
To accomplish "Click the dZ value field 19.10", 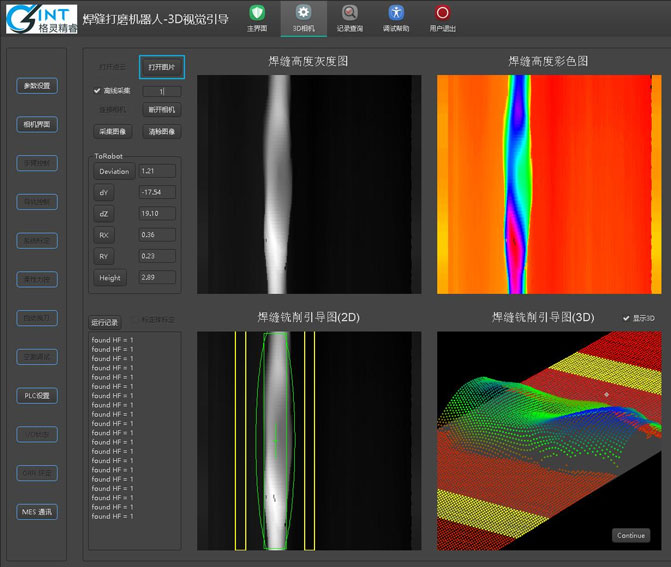I will pos(157,213).
